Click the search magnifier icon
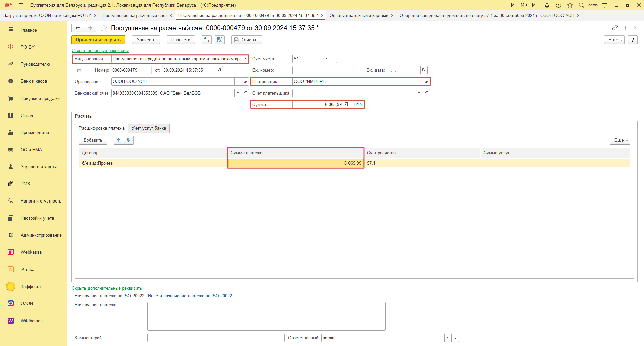The width and height of the screenshot is (644, 346). click(x=581, y=5)
